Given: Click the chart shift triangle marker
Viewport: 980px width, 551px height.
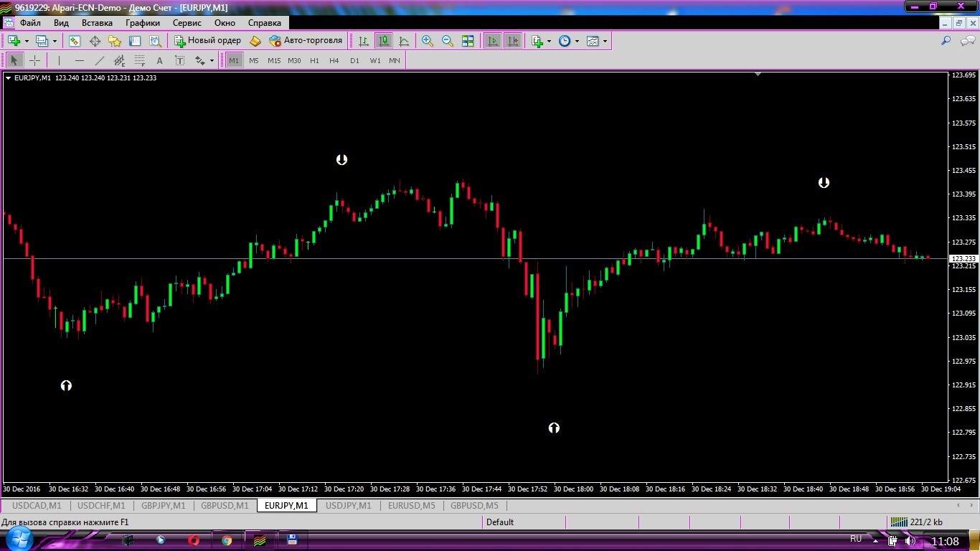Looking at the screenshot, I should click(x=758, y=73).
